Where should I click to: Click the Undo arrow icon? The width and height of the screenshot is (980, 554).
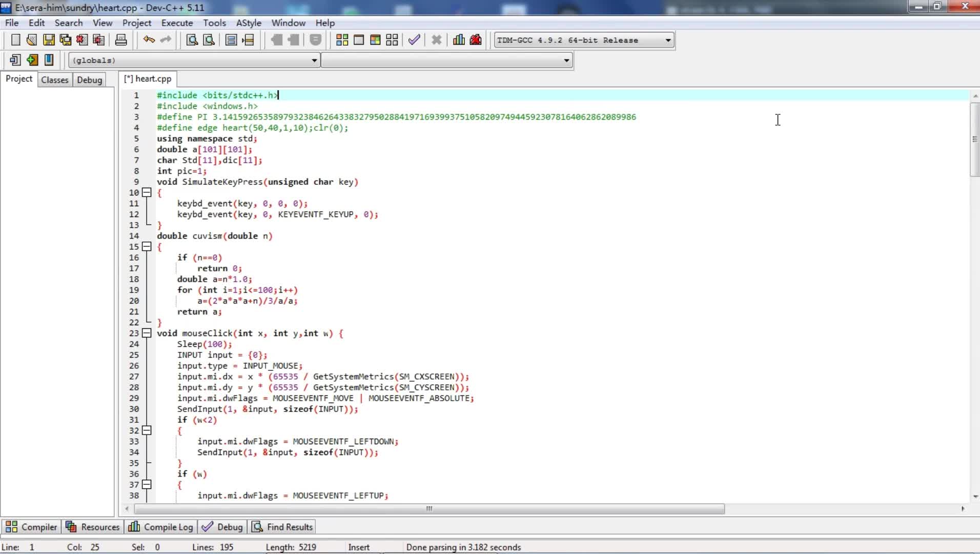tap(149, 40)
